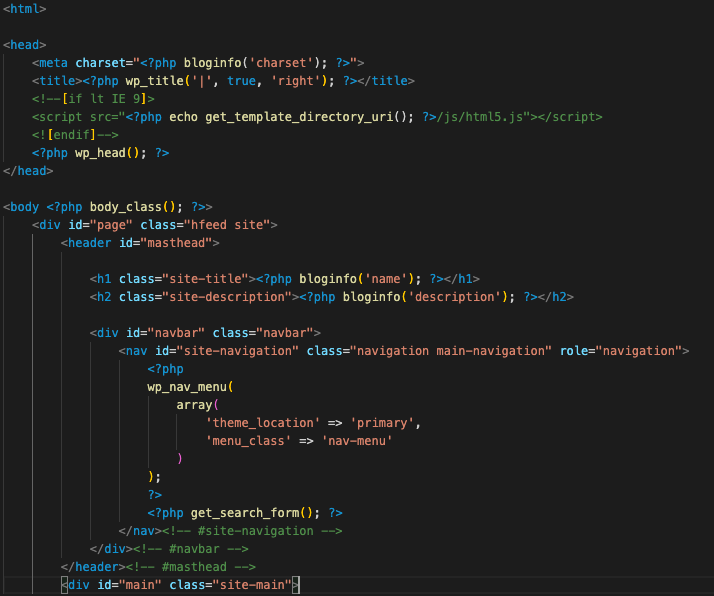The image size is (714, 596).
Task: Click the #navbar closing comment
Action: click(x=191, y=549)
